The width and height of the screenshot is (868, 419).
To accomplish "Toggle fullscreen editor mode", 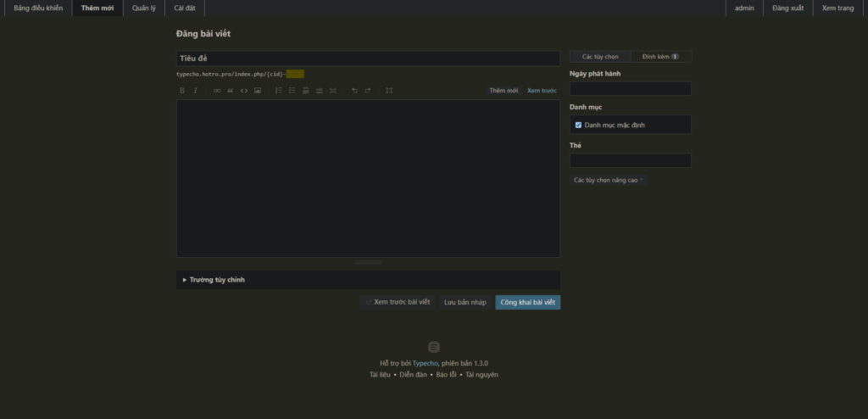I will point(389,91).
